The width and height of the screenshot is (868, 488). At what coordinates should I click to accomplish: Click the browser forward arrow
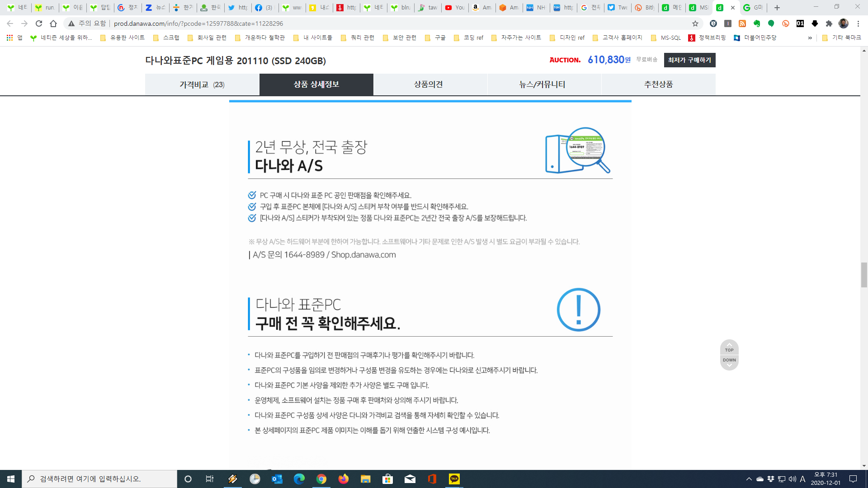coord(24,23)
